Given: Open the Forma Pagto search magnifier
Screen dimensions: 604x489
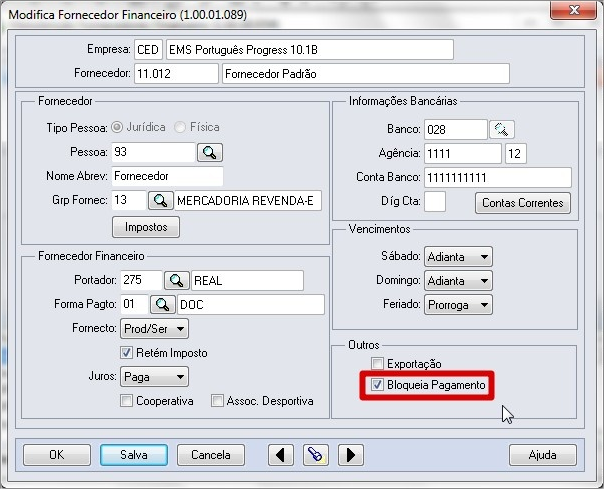Looking at the screenshot, I should click(x=162, y=305).
